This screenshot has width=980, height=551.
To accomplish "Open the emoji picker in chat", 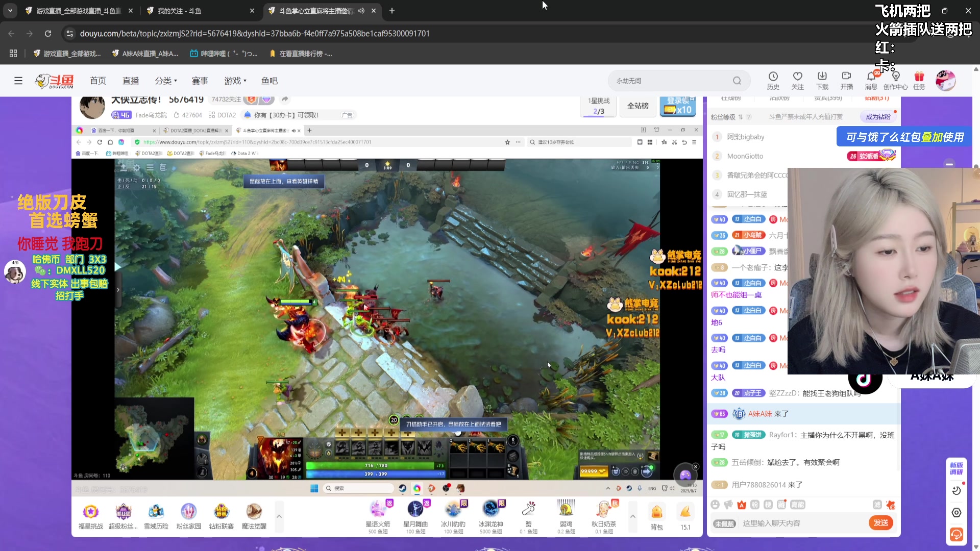I will click(x=715, y=505).
